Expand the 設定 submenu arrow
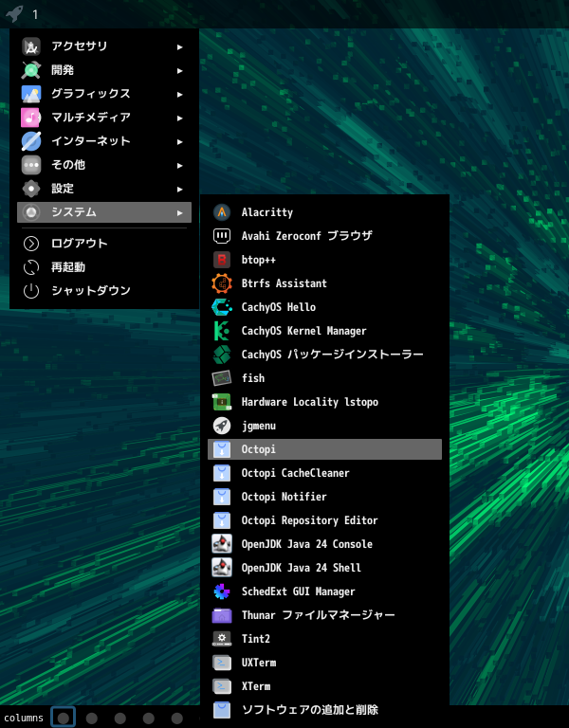Viewport: 569px width, 728px height. (180, 189)
